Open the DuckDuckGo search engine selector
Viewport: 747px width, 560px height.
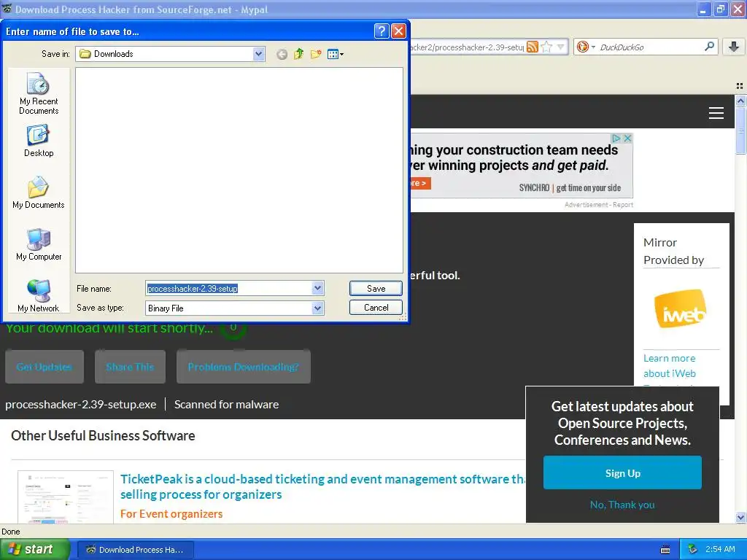coord(586,47)
